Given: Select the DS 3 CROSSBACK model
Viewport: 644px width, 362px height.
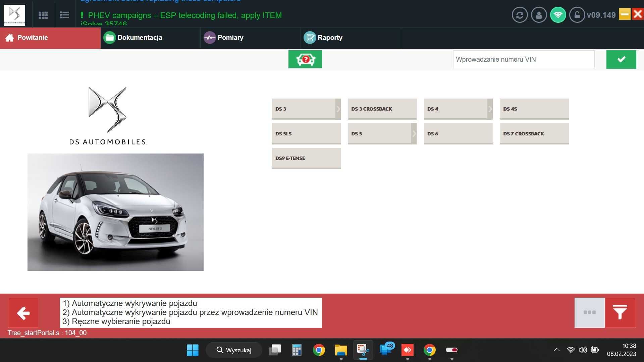Looking at the screenshot, I should (x=382, y=109).
